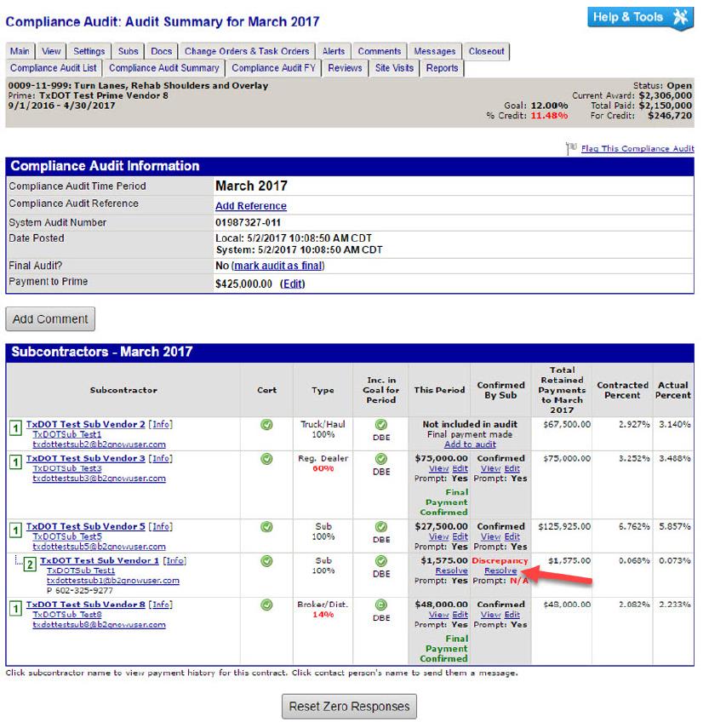Screen dimensions: 709x728
Task: Open the Change Orders & Task Orders tab
Action: tap(247, 51)
